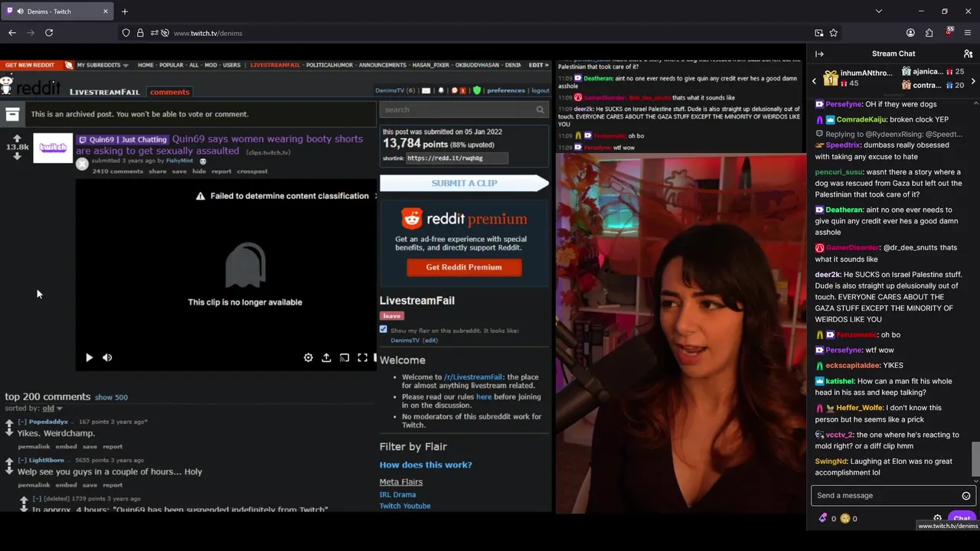980x551 pixels.
Task: Open the new browser tab button
Action: [125, 11]
